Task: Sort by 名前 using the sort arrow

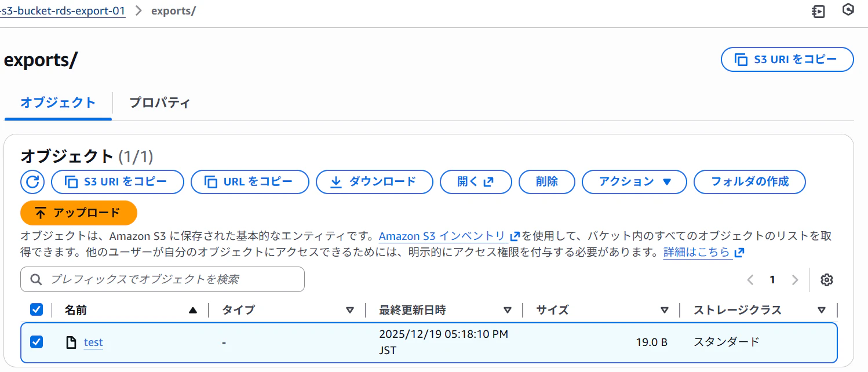Action: [193, 310]
